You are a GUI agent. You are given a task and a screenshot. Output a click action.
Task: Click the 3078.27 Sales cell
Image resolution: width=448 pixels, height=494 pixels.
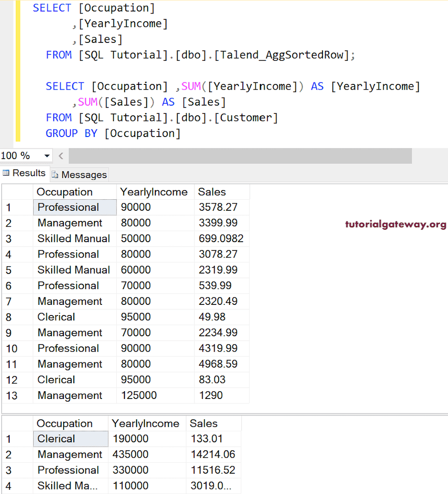222,254
